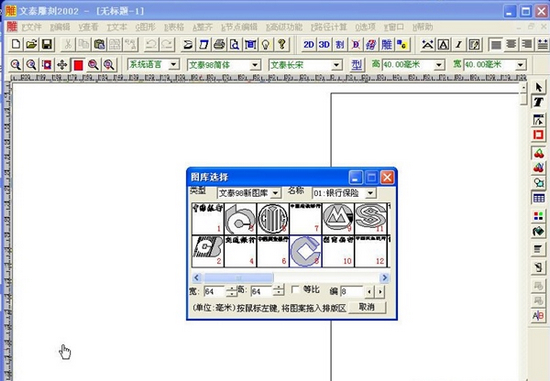Open the 节点编辑 menu
The width and height of the screenshot is (550, 381).
pos(239,27)
